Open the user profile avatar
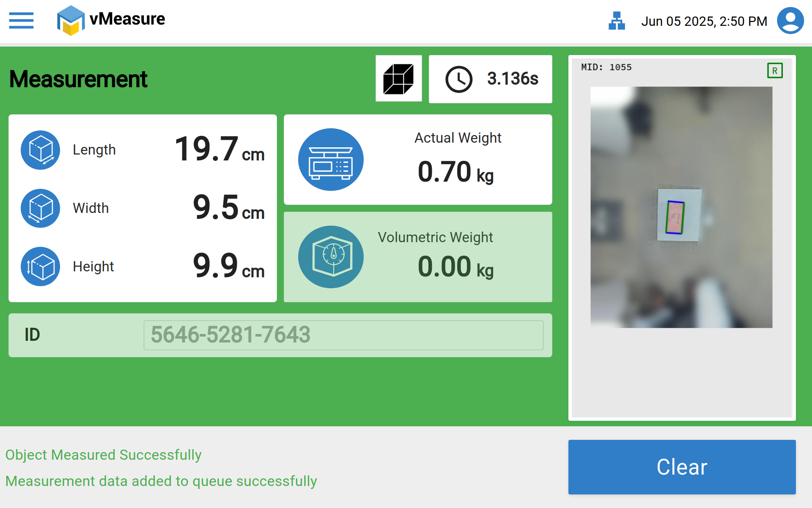This screenshot has width=812, height=508. (790, 21)
